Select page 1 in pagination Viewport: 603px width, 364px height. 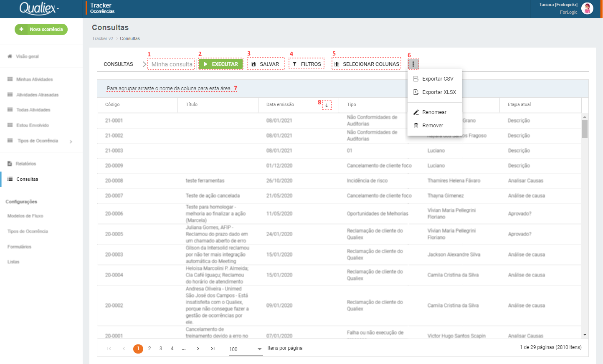[x=138, y=349]
